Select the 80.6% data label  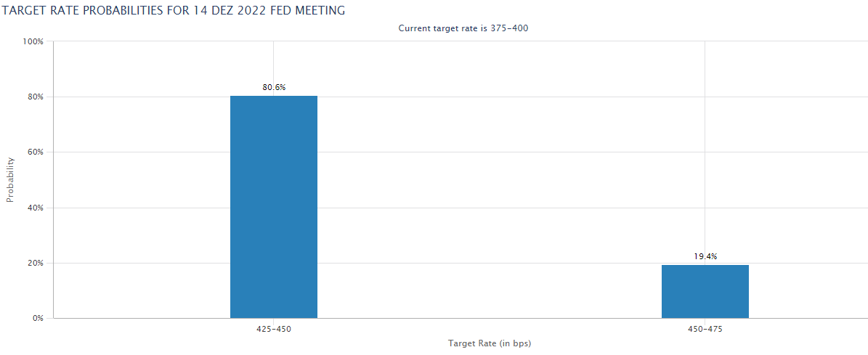[274, 87]
